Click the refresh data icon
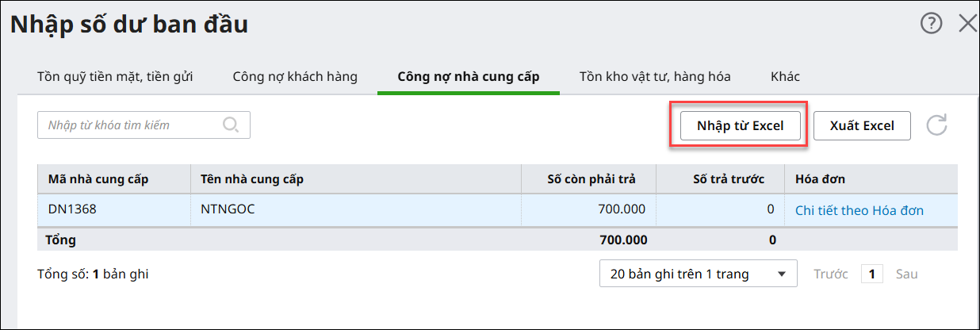The height and width of the screenshot is (330, 980). [937, 125]
